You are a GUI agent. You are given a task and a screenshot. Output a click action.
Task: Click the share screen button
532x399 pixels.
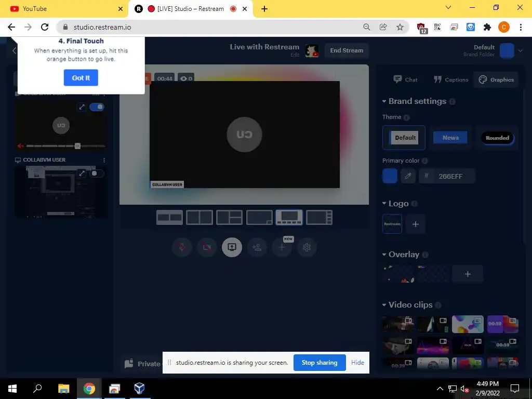(232, 247)
